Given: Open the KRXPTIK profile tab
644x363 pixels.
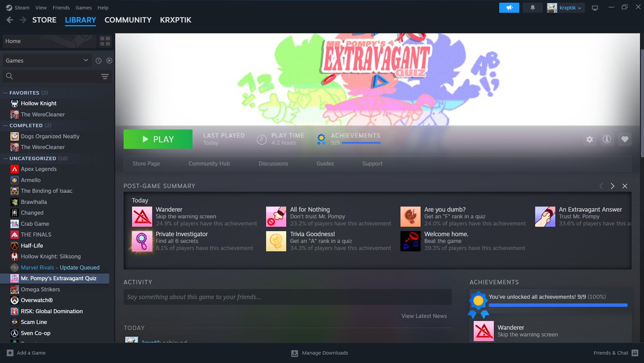Looking at the screenshot, I should 176,20.
